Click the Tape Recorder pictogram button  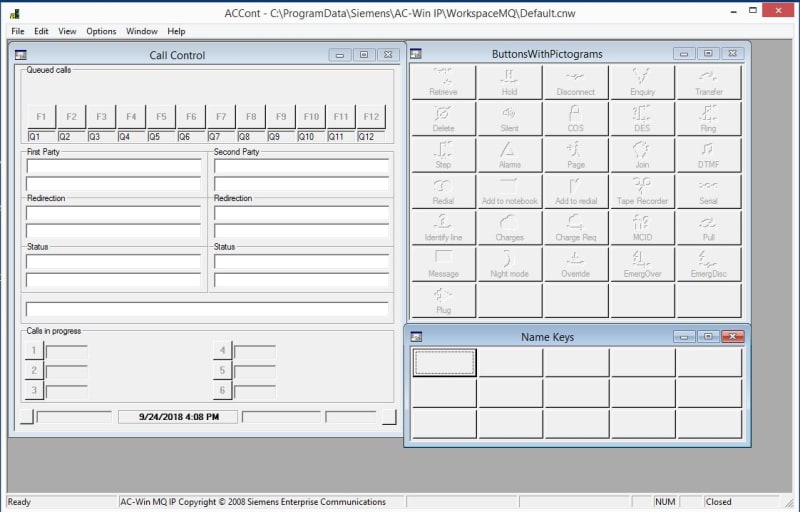(x=642, y=191)
